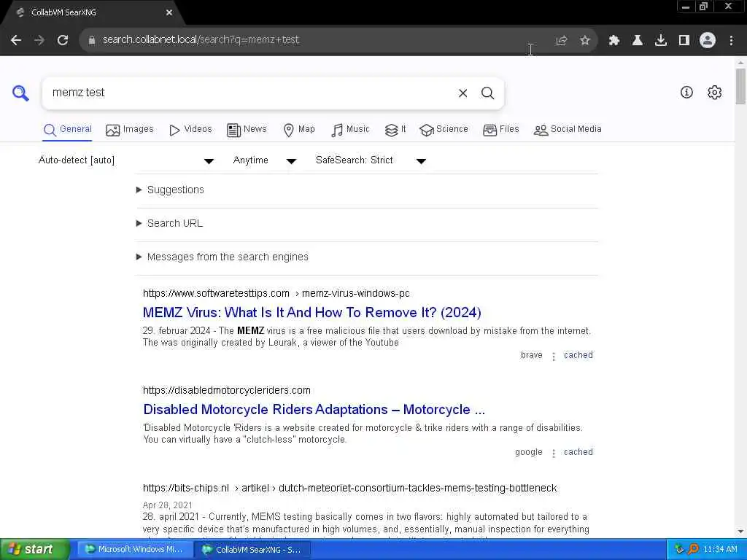Click CollabVM SearXNG taskbar button
747x560 pixels.
click(x=253, y=550)
